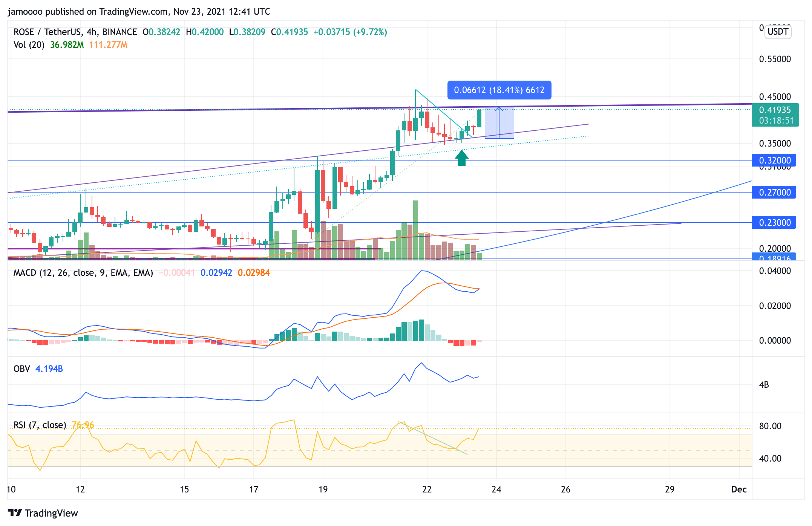812x526 pixels.
Task: Select the 0.32000 horizontal line price label
Action: pyautogui.click(x=774, y=161)
